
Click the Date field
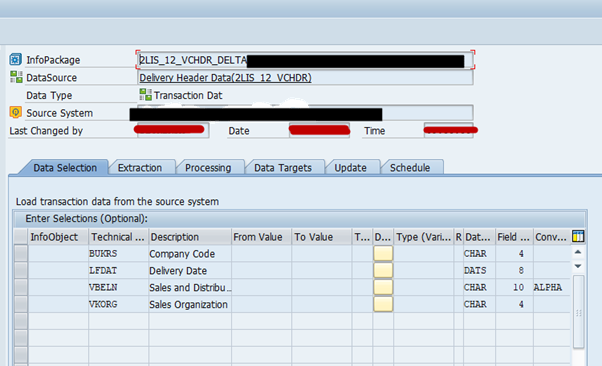[319, 130]
